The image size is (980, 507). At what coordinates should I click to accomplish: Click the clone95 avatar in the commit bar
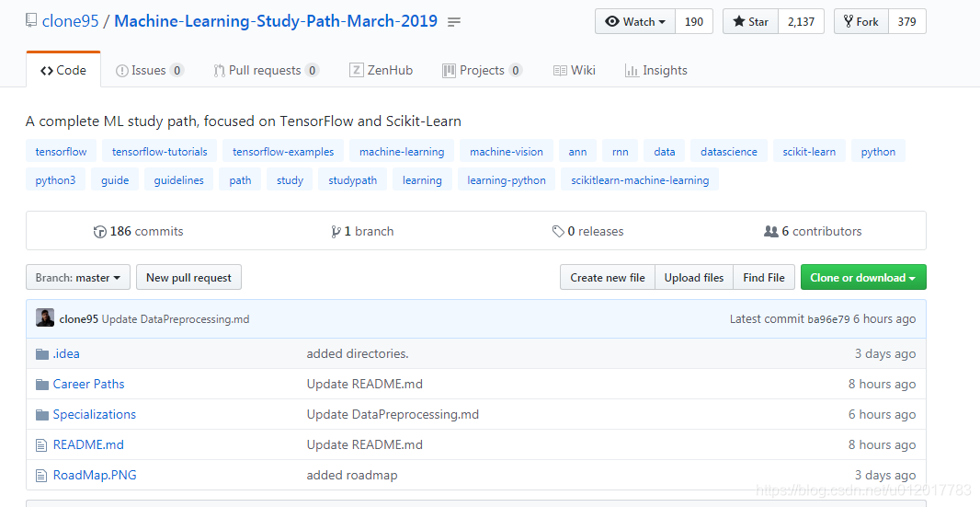click(45, 318)
